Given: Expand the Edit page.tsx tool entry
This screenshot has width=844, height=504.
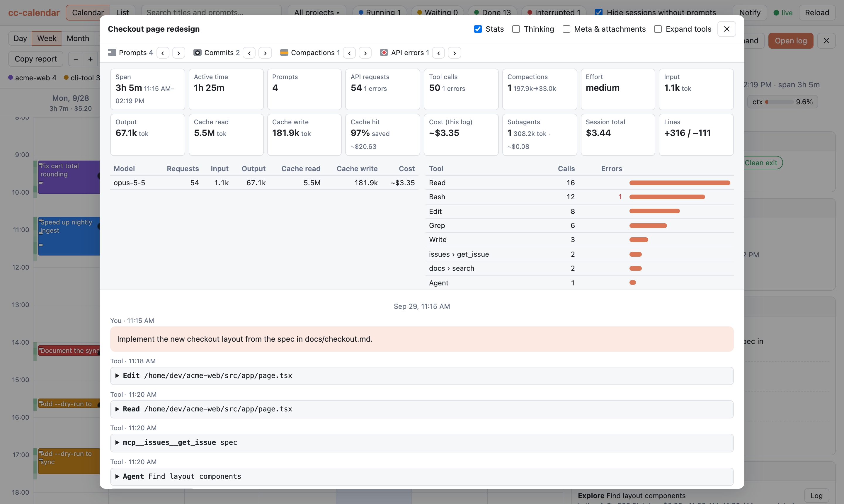Looking at the screenshot, I should click(x=421, y=376).
